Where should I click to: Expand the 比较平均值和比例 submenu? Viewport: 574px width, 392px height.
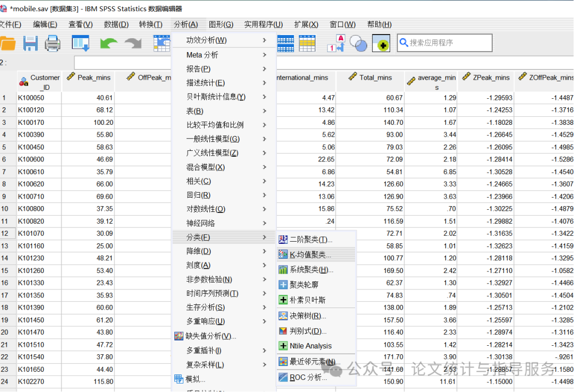[223, 125]
